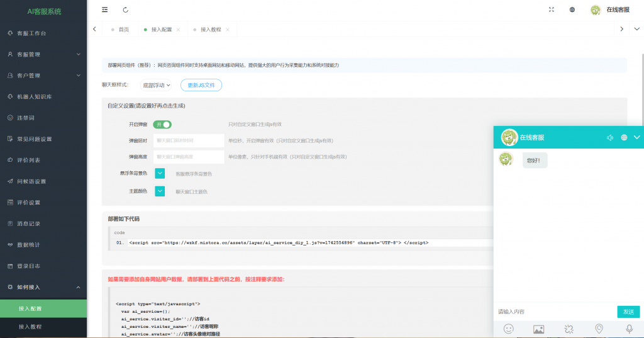This screenshot has width=644, height=338.
Task: Minimize chat widget with header down chevron
Action: (x=636, y=137)
